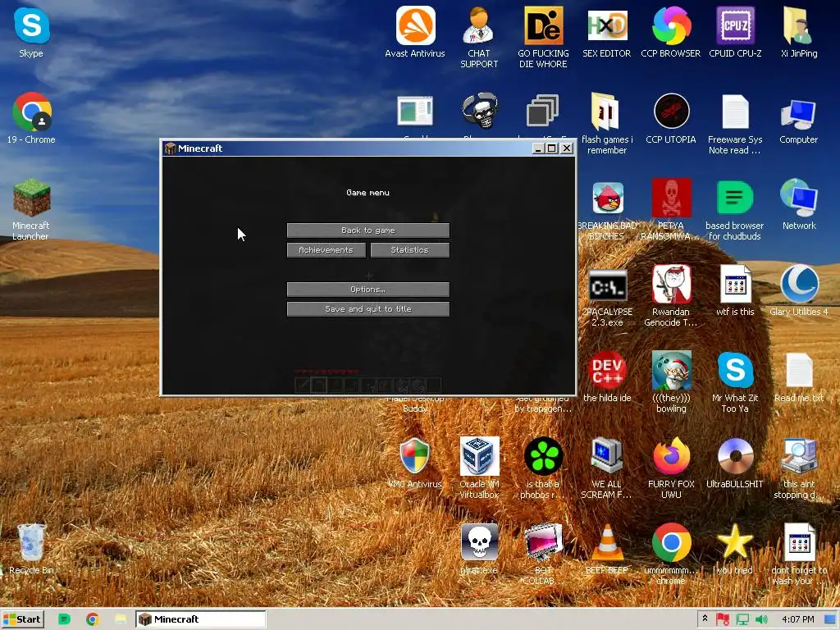The width and height of the screenshot is (840, 630).
Task: Open the Windows Start menu
Action: click(x=22, y=619)
